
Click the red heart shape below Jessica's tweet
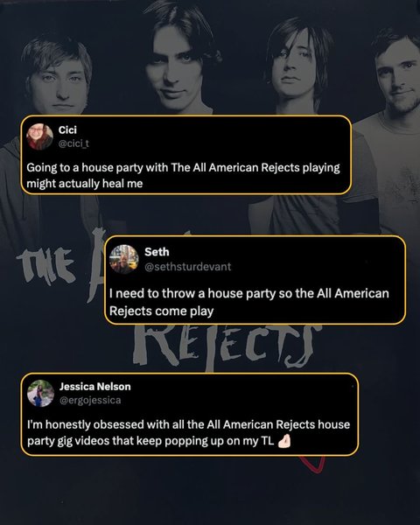(x=312, y=464)
